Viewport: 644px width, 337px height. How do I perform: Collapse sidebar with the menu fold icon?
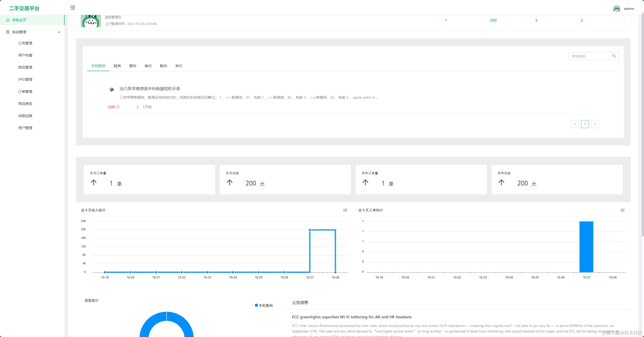(x=73, y=8)
